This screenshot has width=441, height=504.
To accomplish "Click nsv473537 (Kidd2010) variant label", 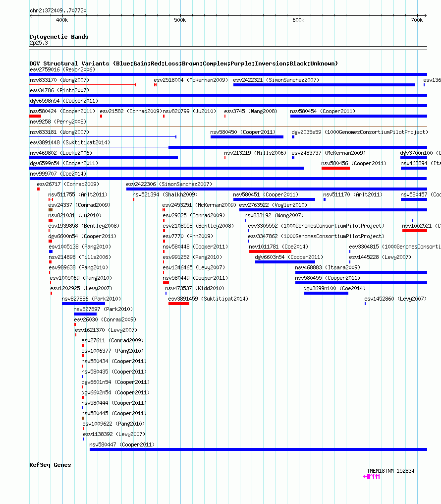I will tap(195, 289).
